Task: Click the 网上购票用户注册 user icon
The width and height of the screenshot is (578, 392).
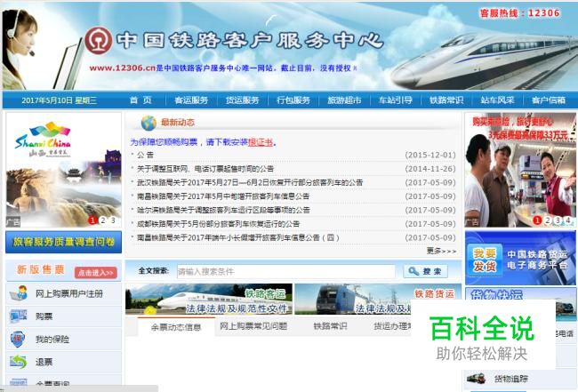Action: [x=19, y=293]
